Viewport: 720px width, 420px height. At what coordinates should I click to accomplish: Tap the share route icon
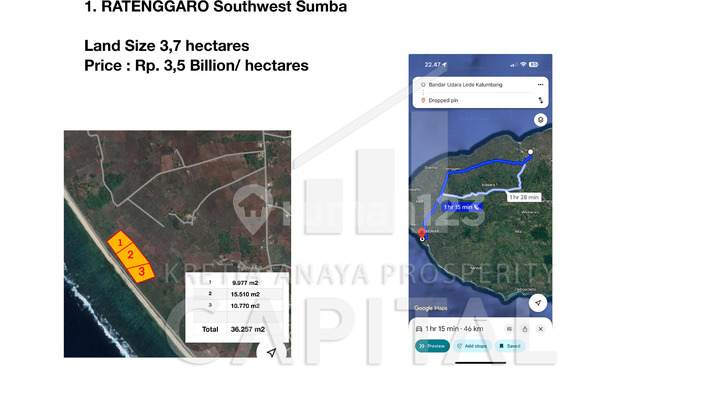coord(525,329)
